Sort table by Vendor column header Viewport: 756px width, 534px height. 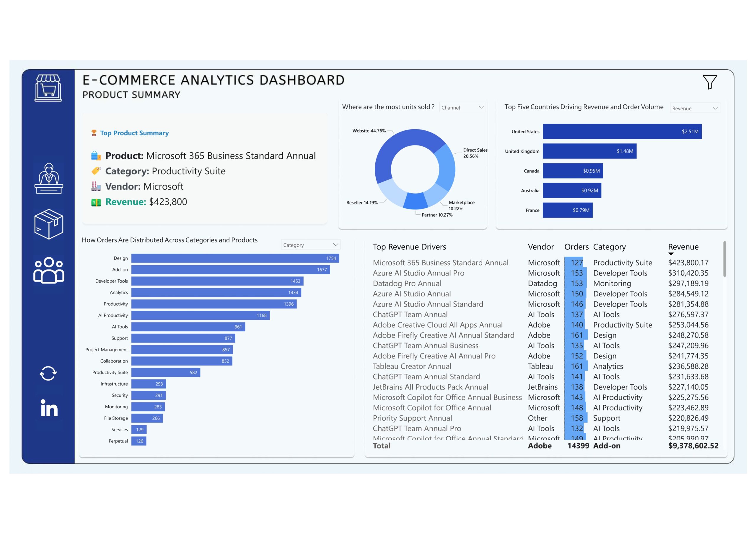[540, 247]
